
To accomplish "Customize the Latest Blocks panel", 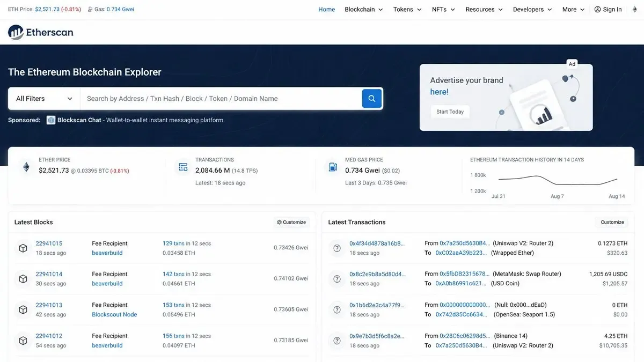I will (x=291, y=222).
